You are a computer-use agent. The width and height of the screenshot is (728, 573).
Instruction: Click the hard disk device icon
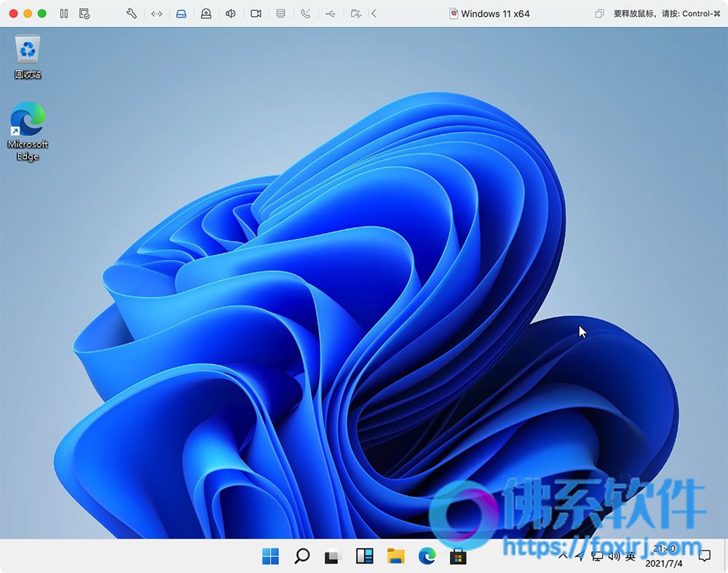click(x=181, y=14)
